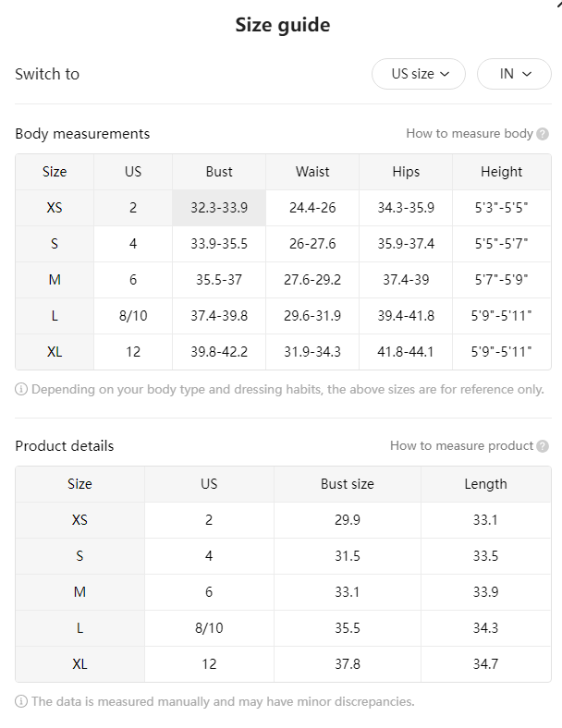Click the Bust column header

pos(219,172)
